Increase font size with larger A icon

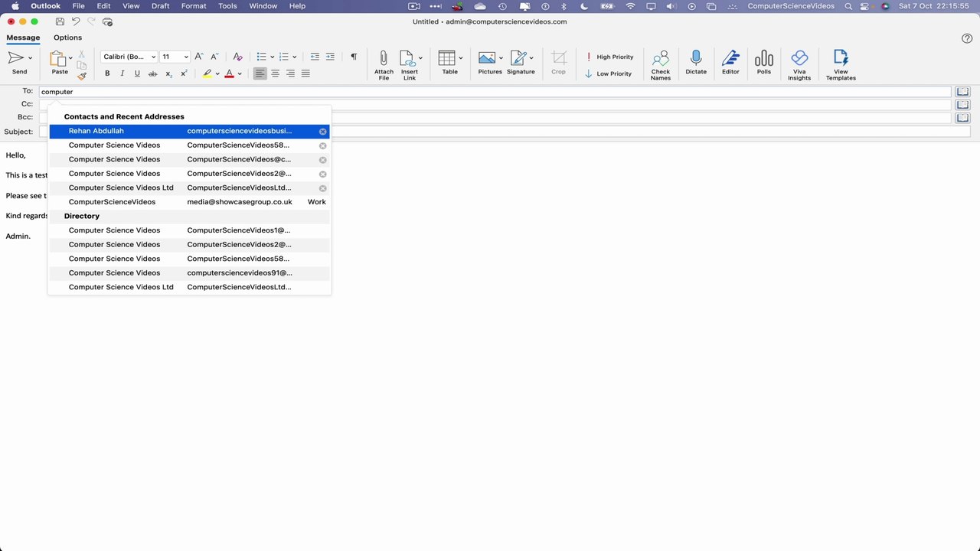199,57
